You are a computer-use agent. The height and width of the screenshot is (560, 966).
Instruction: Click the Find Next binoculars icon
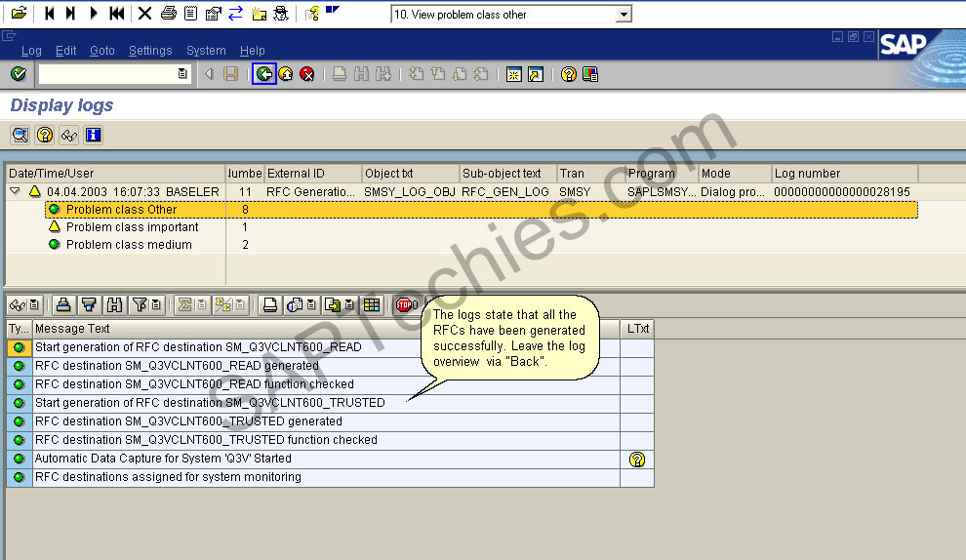tap(383, 74)
